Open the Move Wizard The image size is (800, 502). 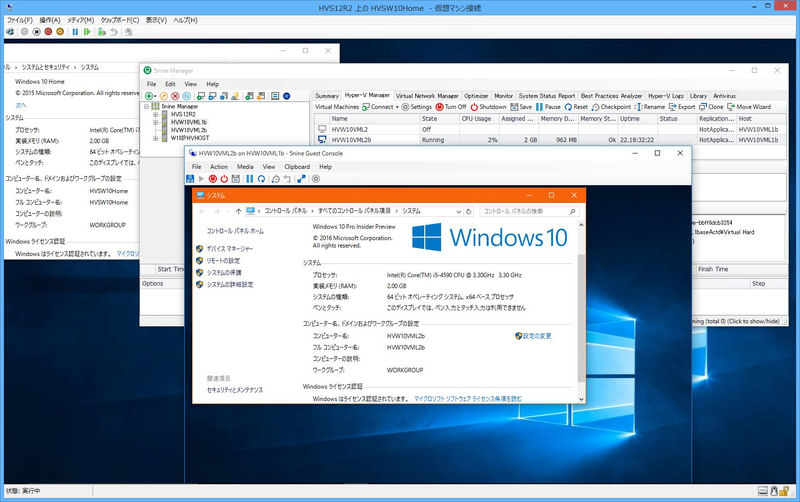coord(749,106)
